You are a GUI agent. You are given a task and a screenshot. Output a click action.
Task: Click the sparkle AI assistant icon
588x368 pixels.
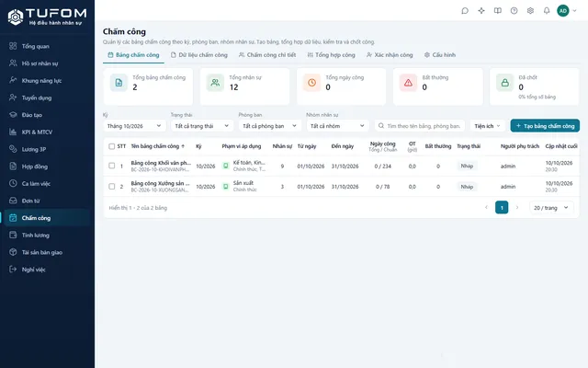pyautogui.click(x=481, y=11)
